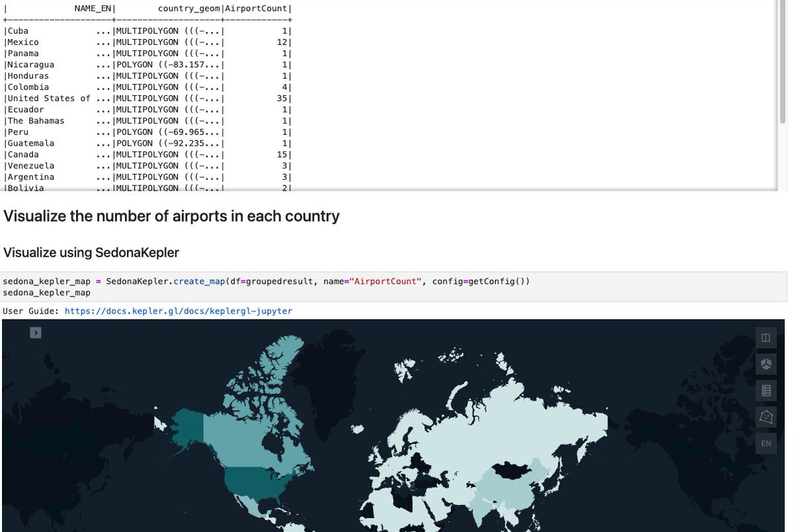Image resolution: width=794 pixels, height=532 pixels.
Task: Click the create_map method in the code
Action: [x=198, y=282]
